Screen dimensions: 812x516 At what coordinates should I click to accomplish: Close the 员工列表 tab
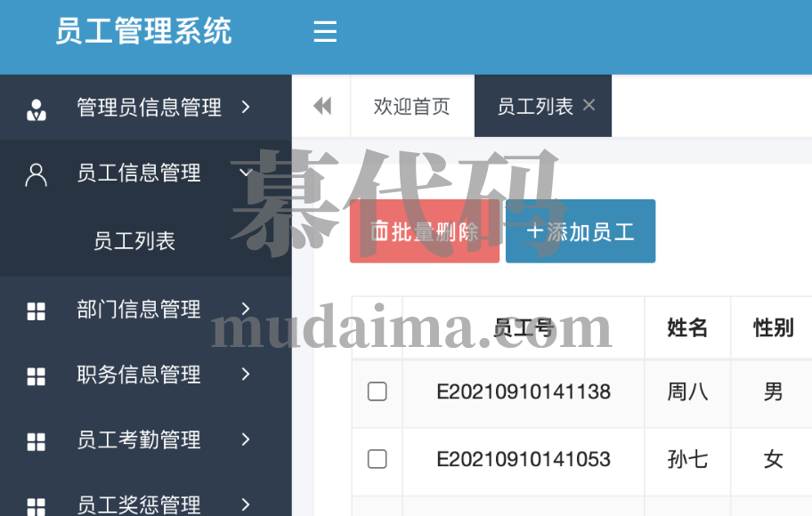pos(589,105)
